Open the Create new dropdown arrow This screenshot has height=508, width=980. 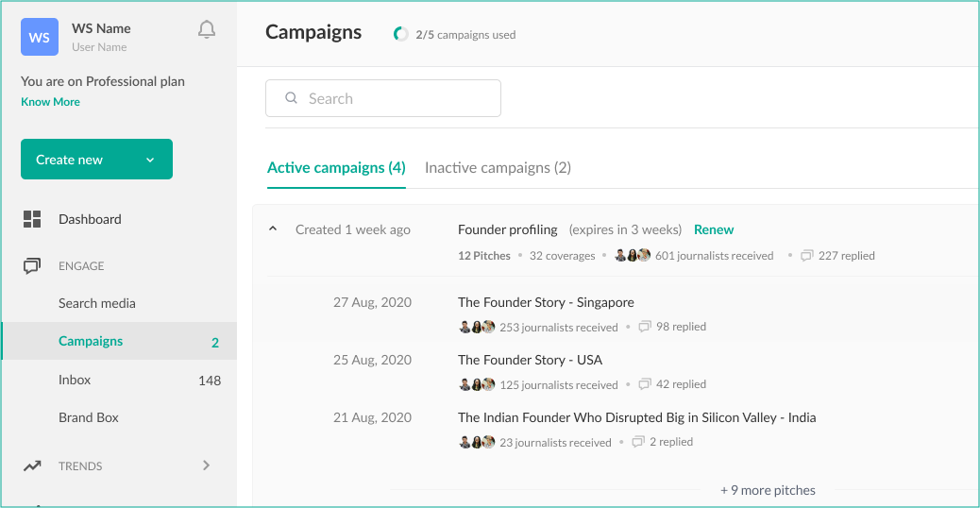[x=150, y=160]
